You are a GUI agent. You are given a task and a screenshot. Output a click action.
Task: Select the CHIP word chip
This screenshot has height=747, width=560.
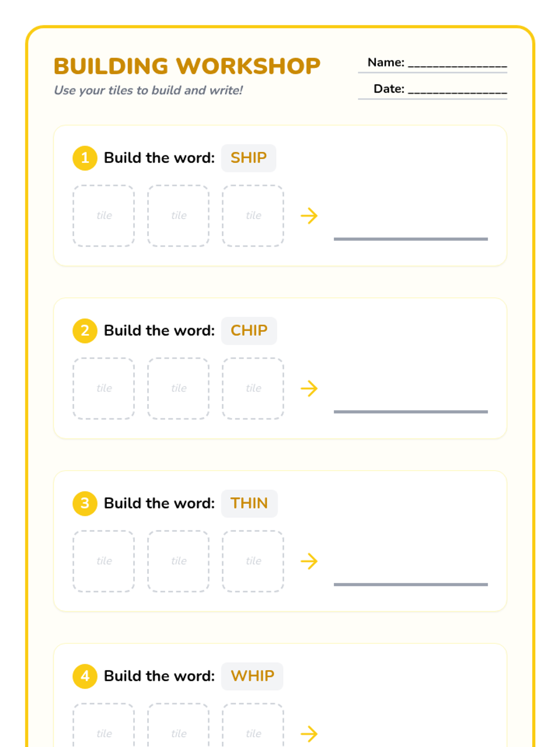[249, 331]
